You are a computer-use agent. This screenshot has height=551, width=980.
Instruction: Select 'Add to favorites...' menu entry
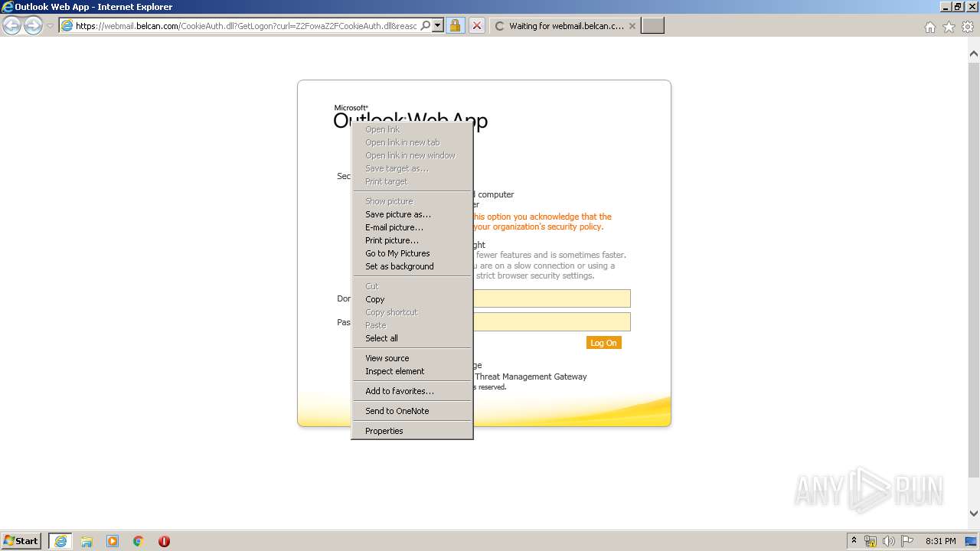point(412,391)
